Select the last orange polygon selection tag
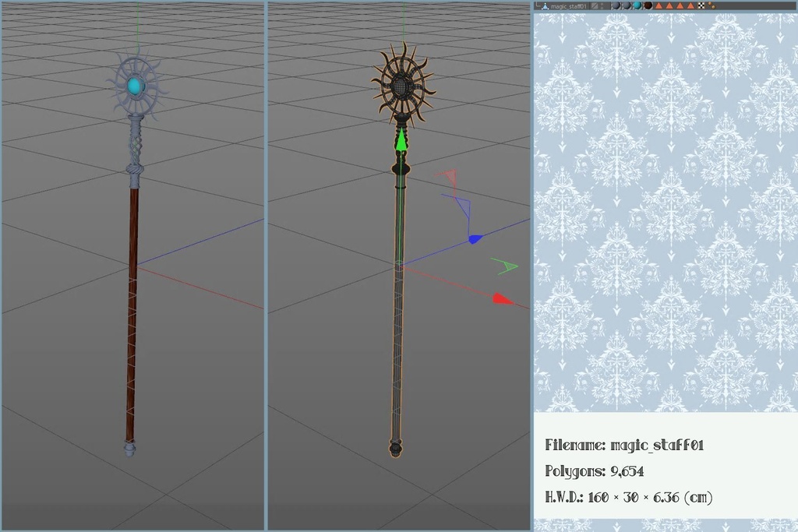The height and width of the screenshot is (532, 798). (690, 6)
